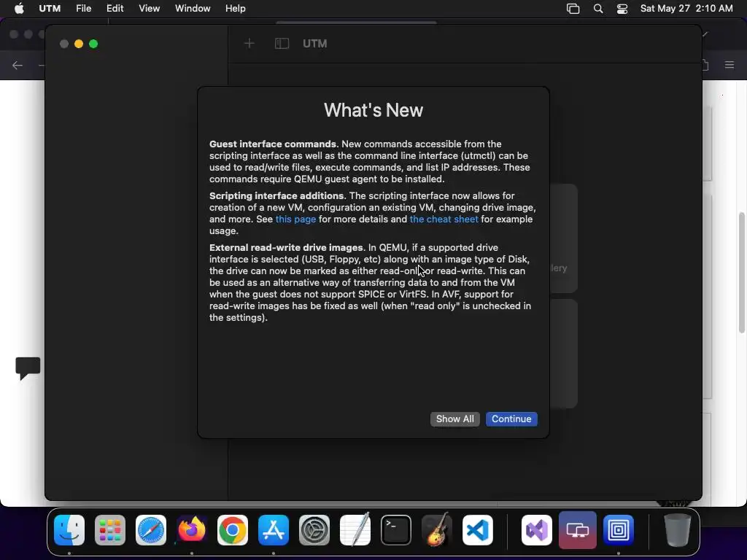Open the 'this page' link
The height and width of the screenshot is (560, 747).
click(296, 219)
